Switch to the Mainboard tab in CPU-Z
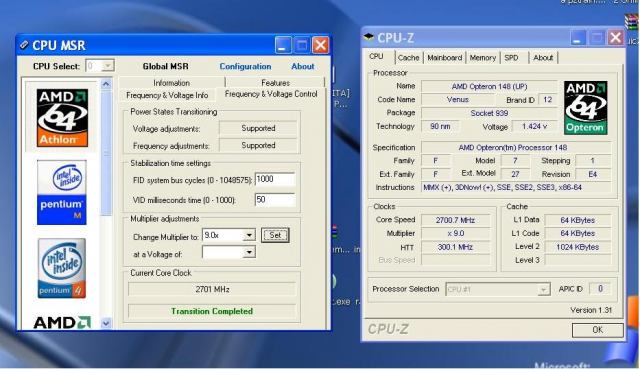Viewport: 640px width, 369px height. pyautogui.click(x=444, y=58)
